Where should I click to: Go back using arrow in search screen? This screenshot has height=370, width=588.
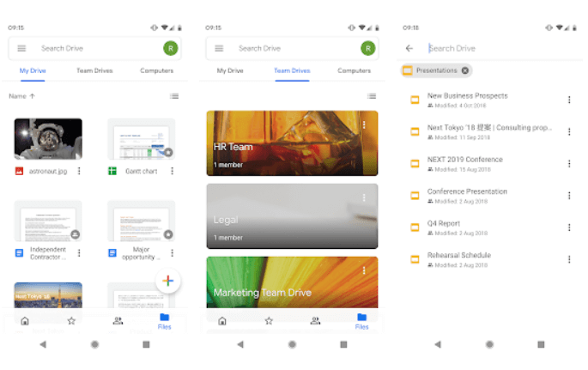coord(409,48)
